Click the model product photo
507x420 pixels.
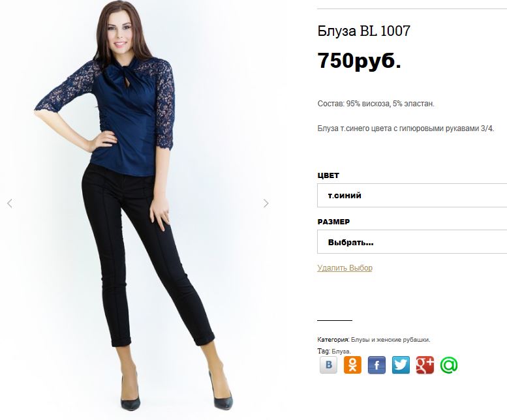tap(138, 207)
